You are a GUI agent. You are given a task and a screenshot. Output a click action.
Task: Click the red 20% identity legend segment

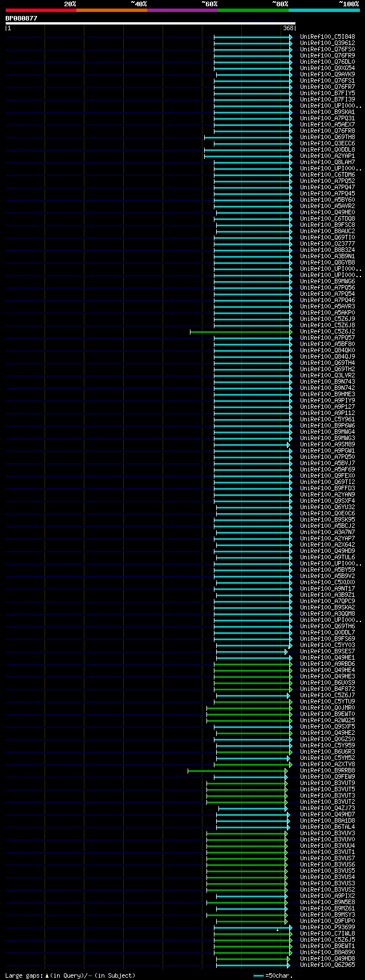pyautogui.click(x=41, y=10)
